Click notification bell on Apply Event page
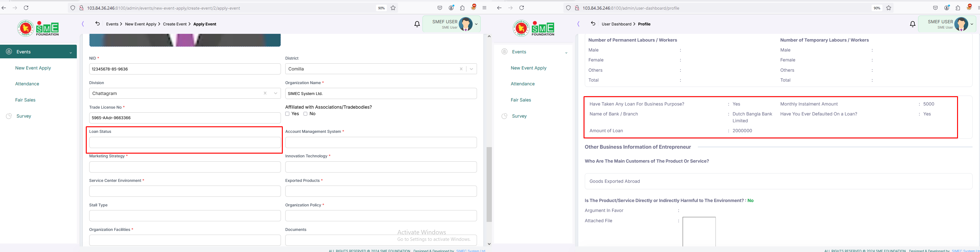The image size is (980, 252). 417,24
